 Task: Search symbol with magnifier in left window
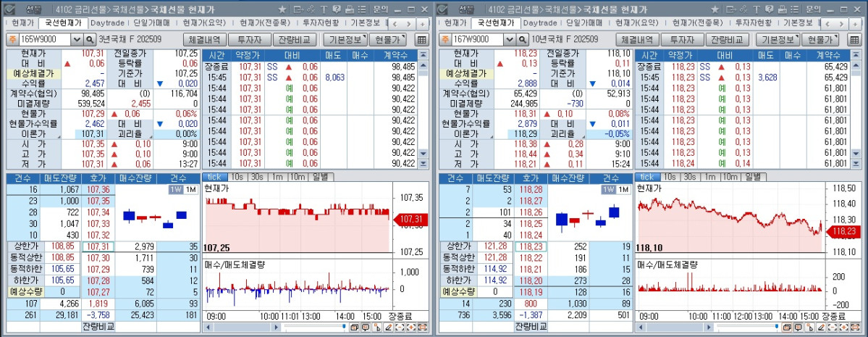click(90, 39)
